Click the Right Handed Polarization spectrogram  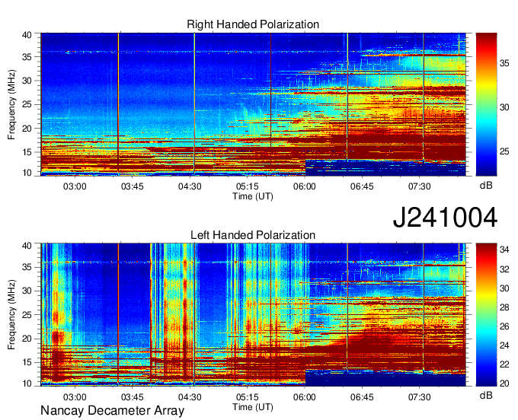[253, 104]
